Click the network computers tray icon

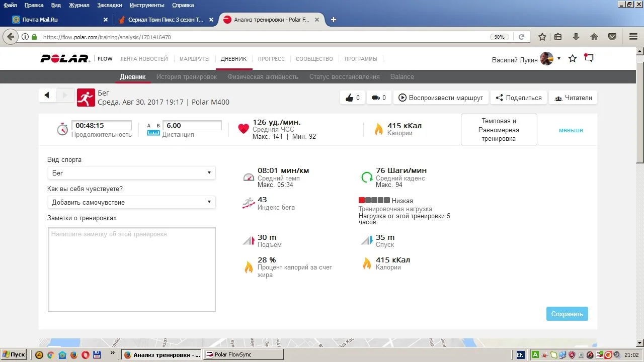562,354
